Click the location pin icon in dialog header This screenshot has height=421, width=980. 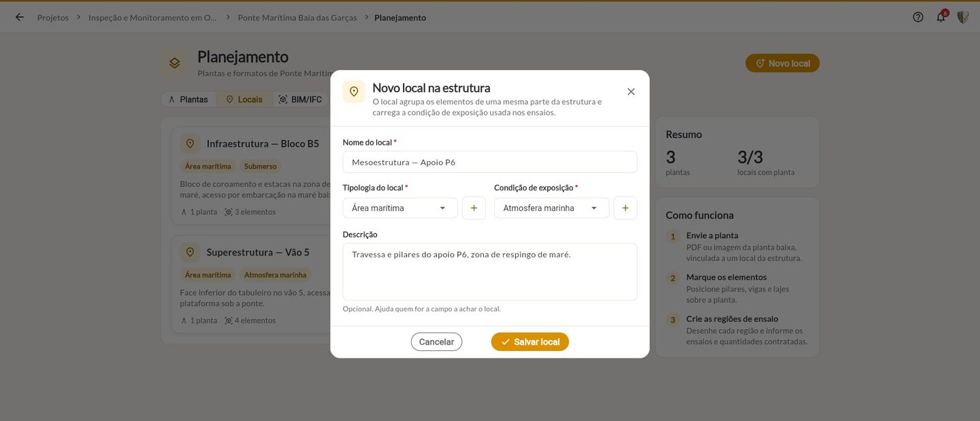coord(354,91)
